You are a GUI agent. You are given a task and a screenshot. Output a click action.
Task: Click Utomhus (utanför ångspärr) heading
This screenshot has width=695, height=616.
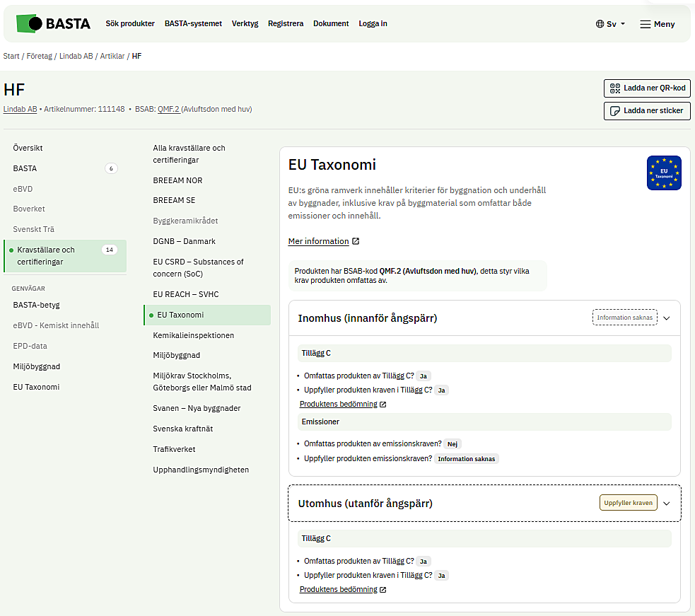pos(366,504)
